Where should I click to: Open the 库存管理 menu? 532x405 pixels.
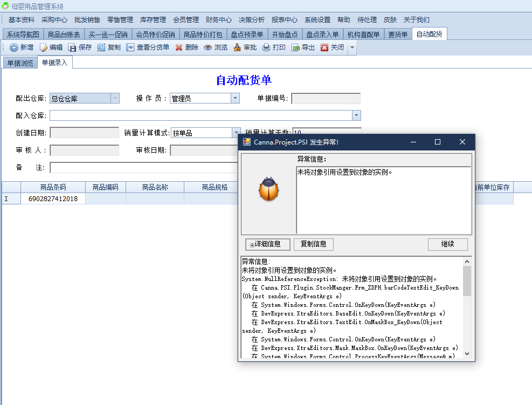(153, 20)
